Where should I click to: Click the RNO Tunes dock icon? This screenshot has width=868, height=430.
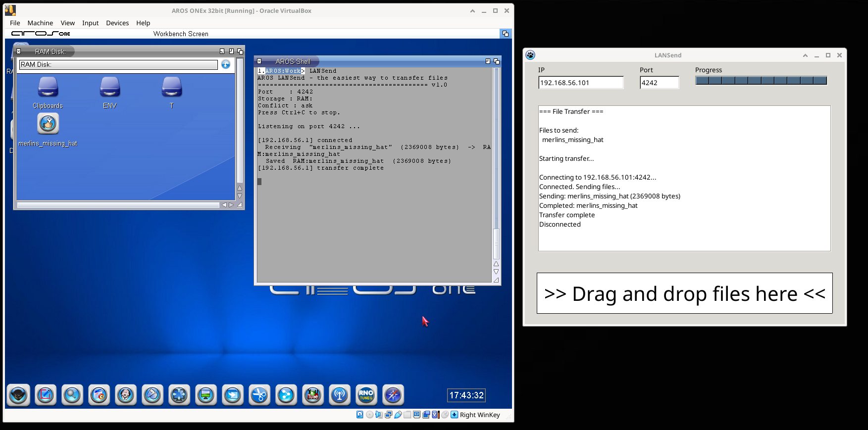pos(366,395)
